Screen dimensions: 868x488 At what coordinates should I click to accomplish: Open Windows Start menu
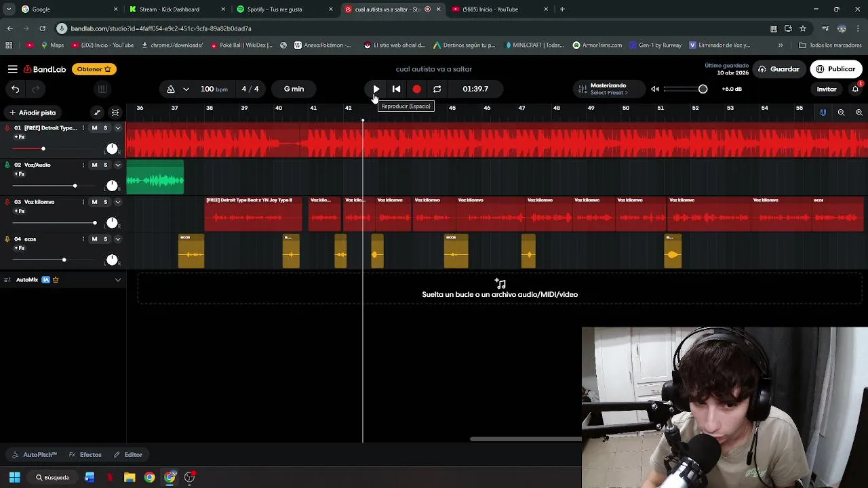(x=14, y=477)
